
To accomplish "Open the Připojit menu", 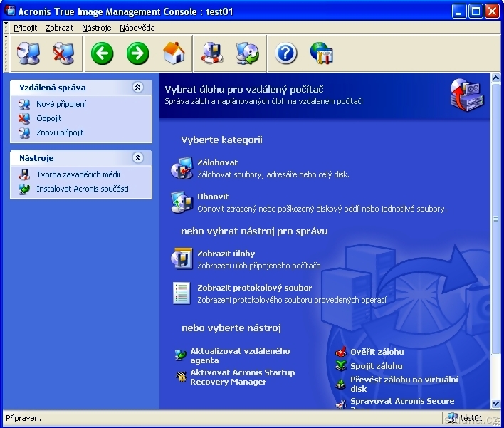I will [25, 28].
